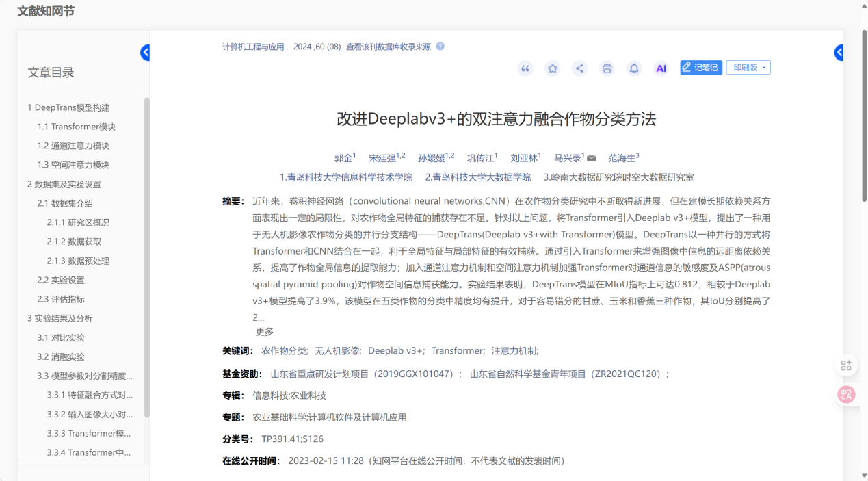Open the 印刷版 dropdown
The image size is (868, 481).
coord(748,68)
